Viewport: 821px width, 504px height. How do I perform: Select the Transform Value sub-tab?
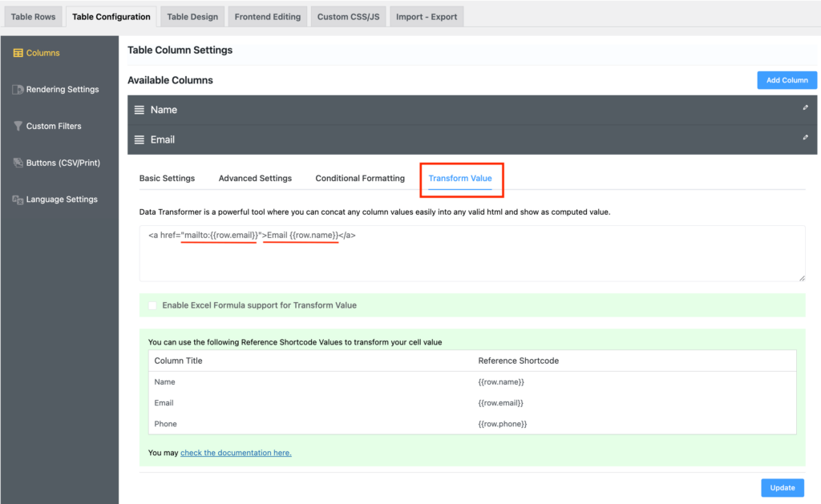tap(460, 179)
